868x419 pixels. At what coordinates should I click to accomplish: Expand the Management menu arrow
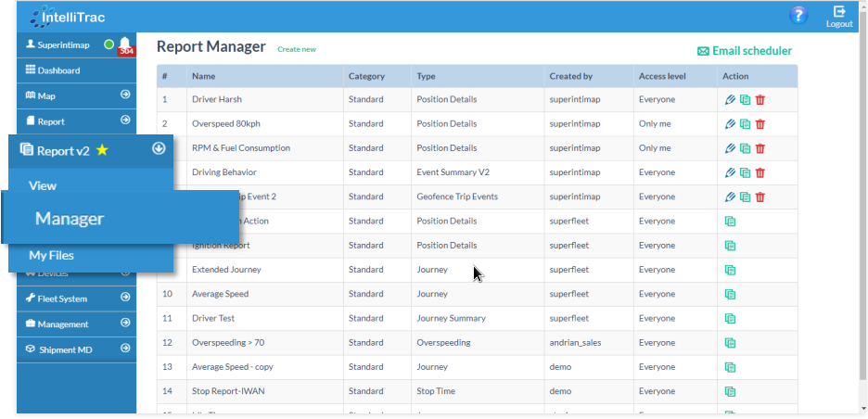point(125,323)
